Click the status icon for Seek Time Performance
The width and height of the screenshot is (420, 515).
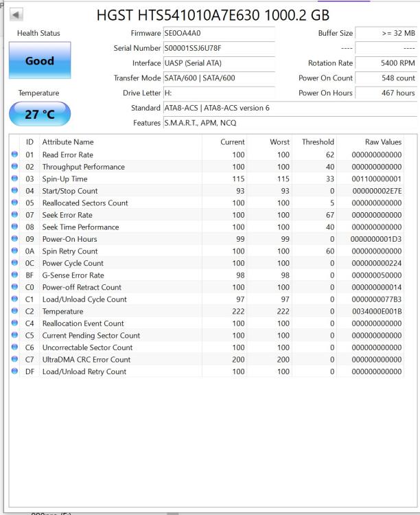[x=14, y=227]
